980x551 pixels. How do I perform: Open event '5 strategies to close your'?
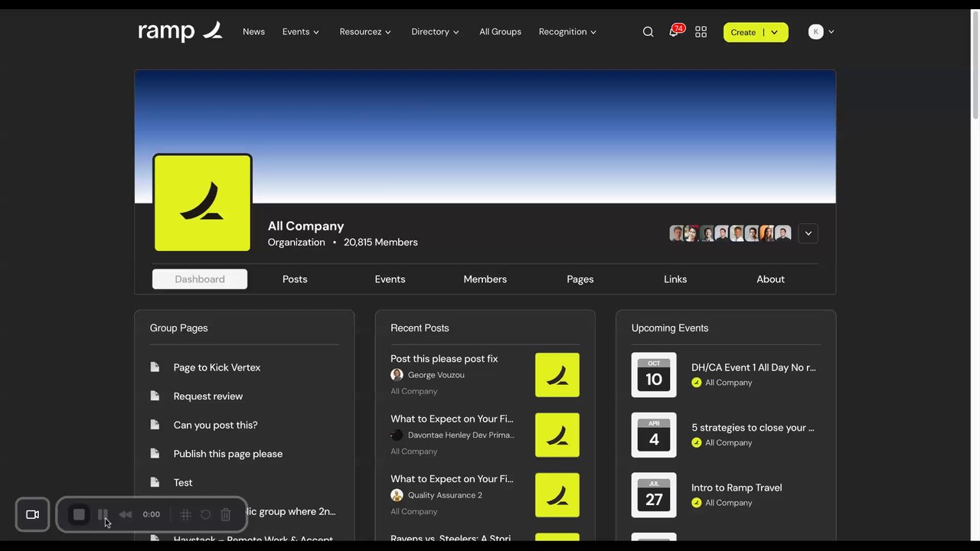753,428
